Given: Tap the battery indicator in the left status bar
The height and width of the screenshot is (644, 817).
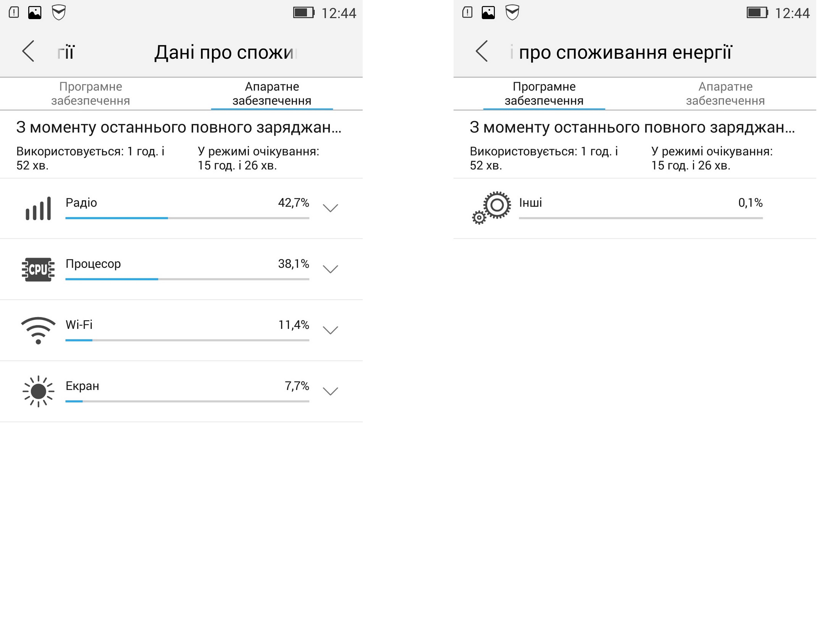Looking at the screenshot, I should 304,13.
